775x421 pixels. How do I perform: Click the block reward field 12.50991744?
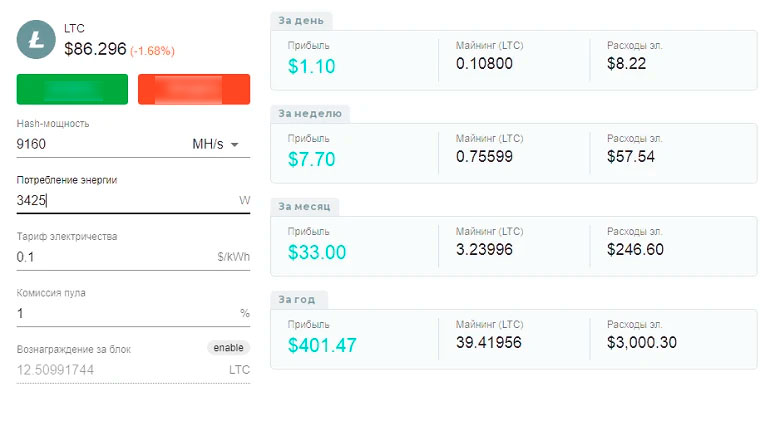coord(110,369)
